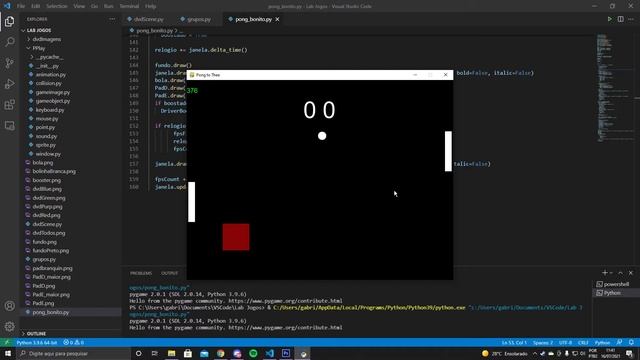Open the Accounts icon in activity bar

click(9, 306)
